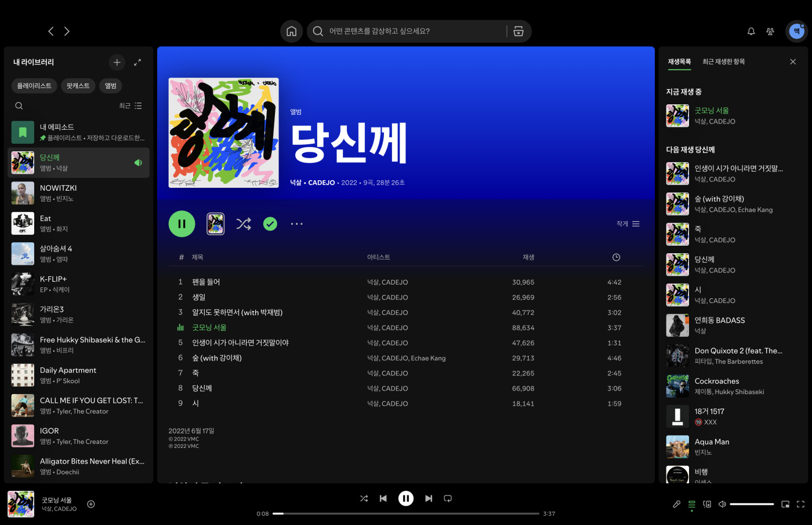Skip to next track in player bar
This screenshot has width=812, height=525.
coord(429,498)
